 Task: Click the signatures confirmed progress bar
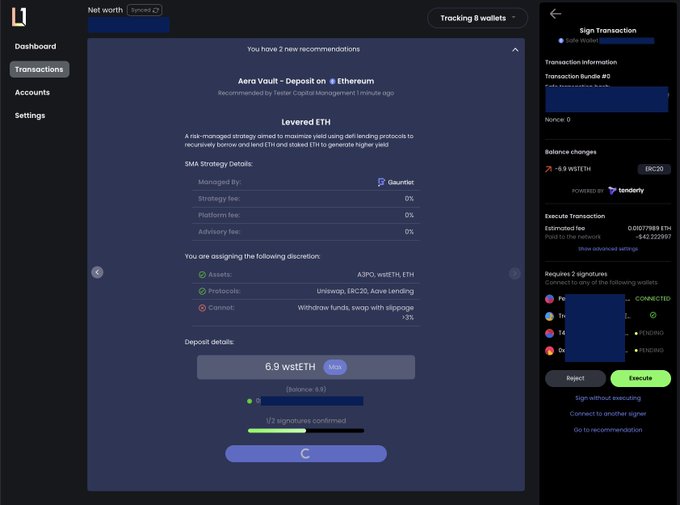[x=305, y=431]
